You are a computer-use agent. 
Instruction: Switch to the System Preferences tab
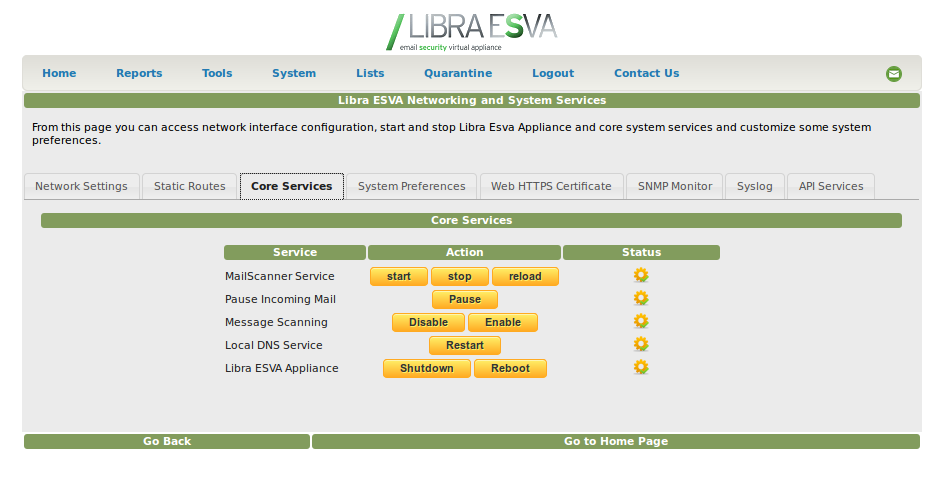click(x=412, y=186)
